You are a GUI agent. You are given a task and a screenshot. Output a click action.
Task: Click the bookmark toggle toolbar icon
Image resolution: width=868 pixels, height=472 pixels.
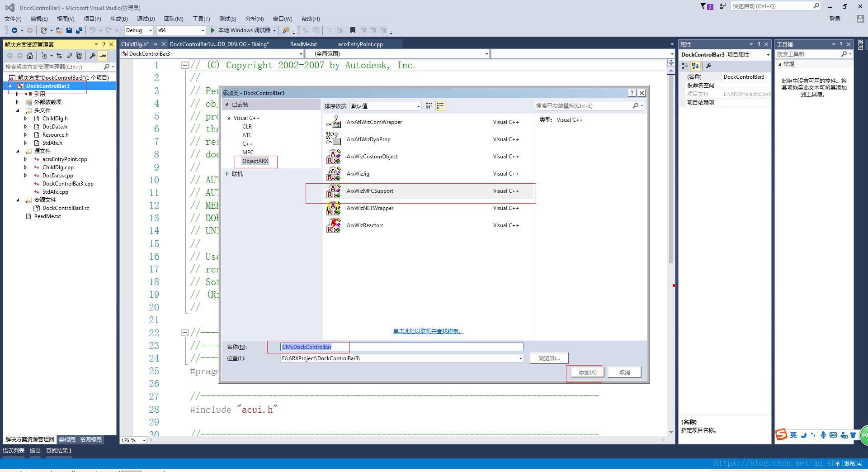[x=353, y=30]
